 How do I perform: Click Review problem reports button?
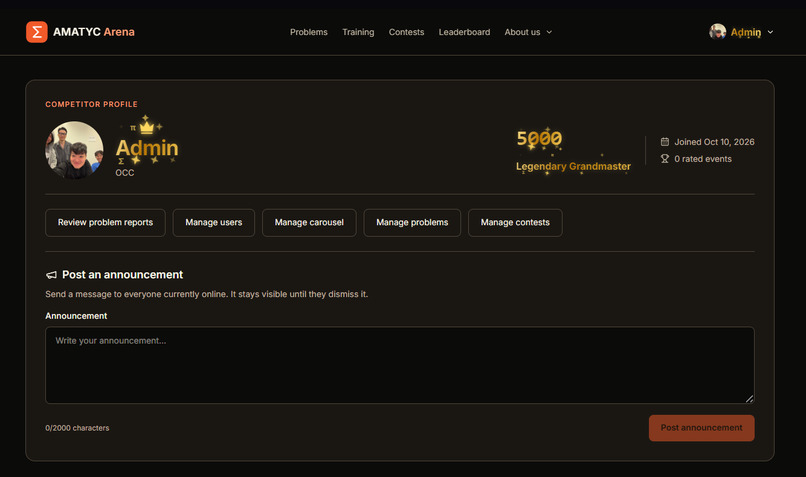[105, 223]
